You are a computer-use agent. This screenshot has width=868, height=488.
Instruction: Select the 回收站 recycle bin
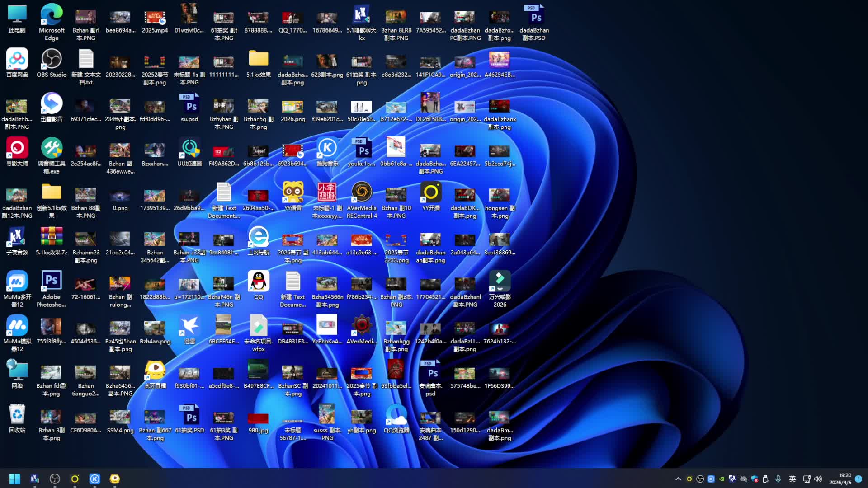(17, 415)
